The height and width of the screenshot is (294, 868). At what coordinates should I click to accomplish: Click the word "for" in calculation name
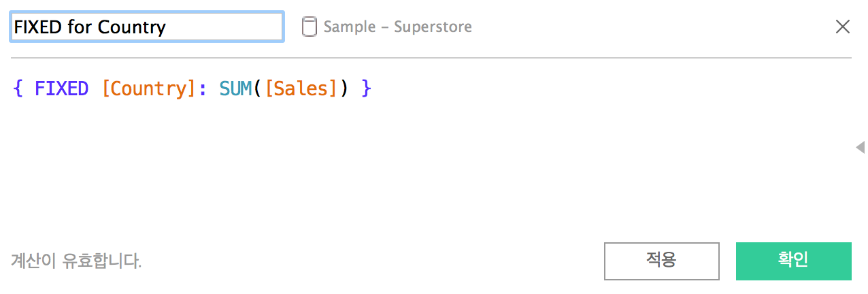click(82, 27)
